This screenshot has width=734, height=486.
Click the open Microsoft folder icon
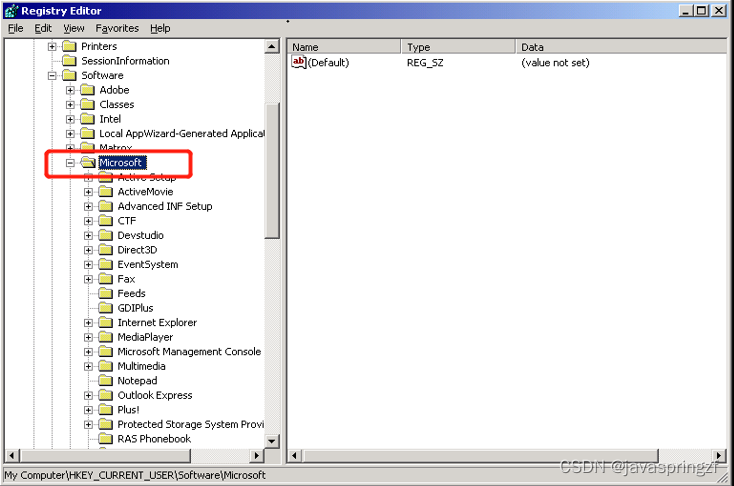point(88,162)
